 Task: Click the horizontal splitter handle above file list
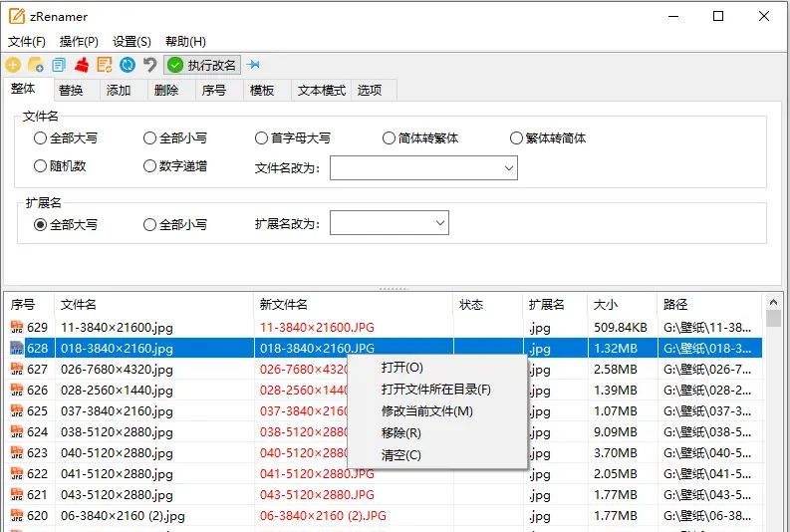pos(394,289)
